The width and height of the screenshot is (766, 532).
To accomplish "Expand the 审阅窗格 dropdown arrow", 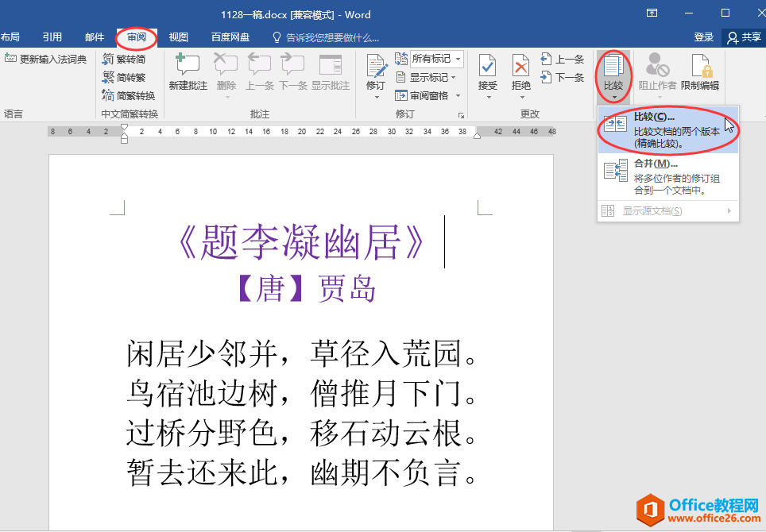I will [x=458, y=95].
